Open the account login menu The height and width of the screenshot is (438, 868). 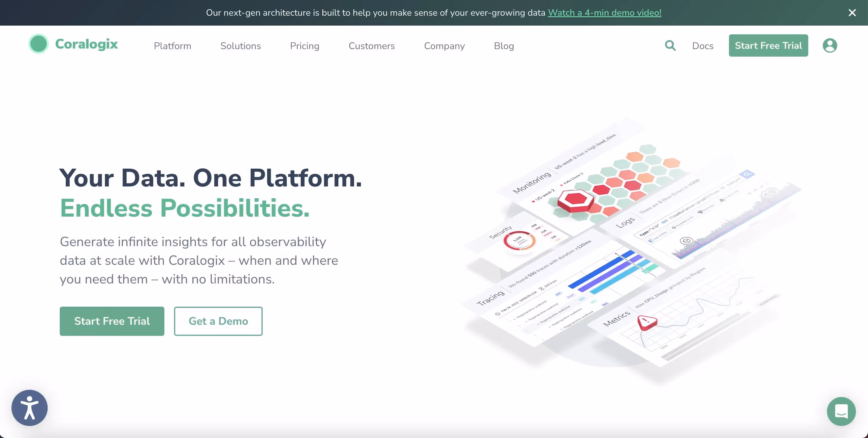830,45
